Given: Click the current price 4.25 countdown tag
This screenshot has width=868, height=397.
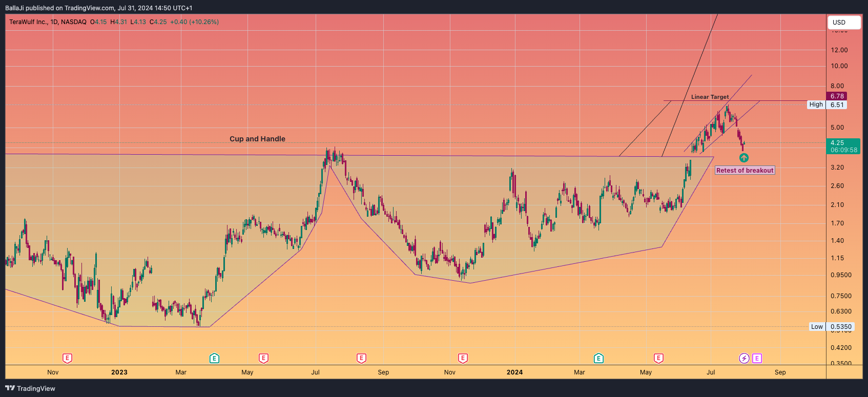Looking at the screenshot, I should point(843,147).
